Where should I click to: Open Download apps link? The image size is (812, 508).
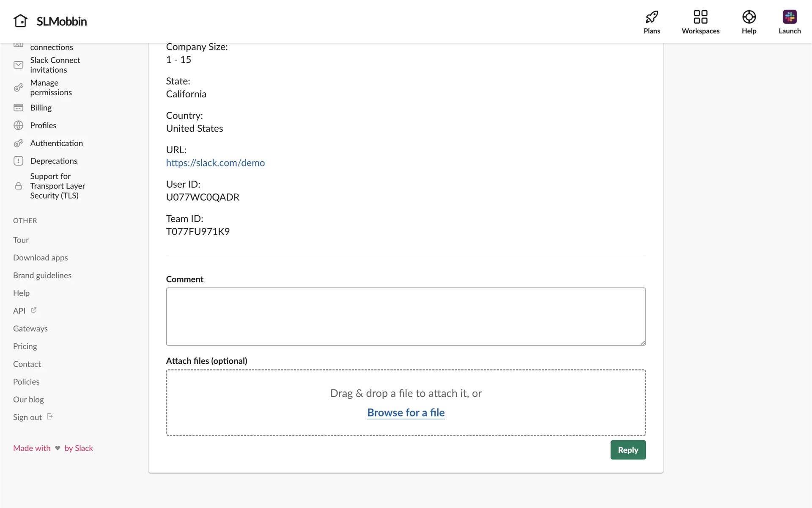tap(40, 258)
